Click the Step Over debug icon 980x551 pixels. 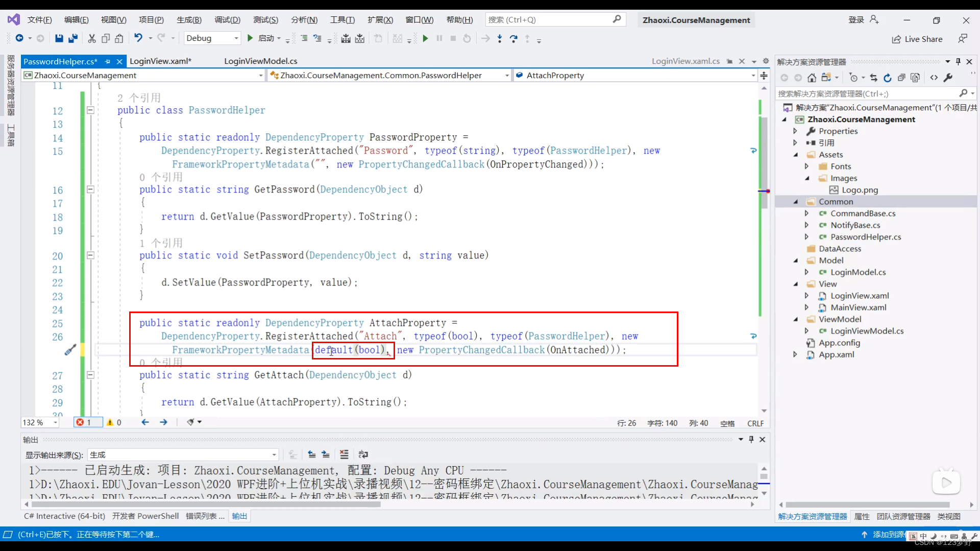coord(513,38)
